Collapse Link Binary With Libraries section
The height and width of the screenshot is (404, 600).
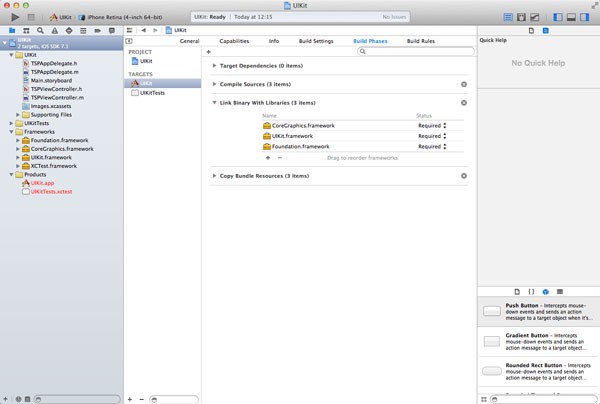(x=214, y=103)
